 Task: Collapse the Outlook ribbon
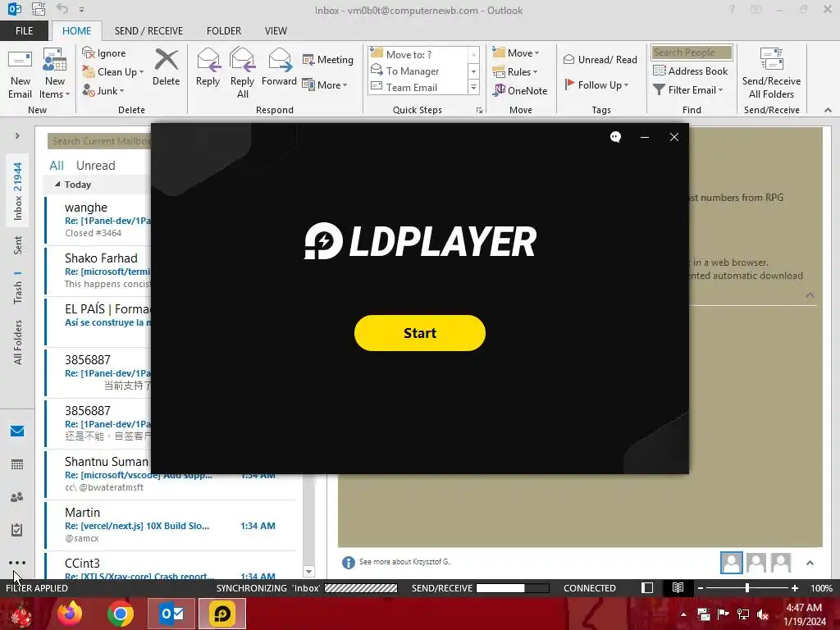point(828,110)
